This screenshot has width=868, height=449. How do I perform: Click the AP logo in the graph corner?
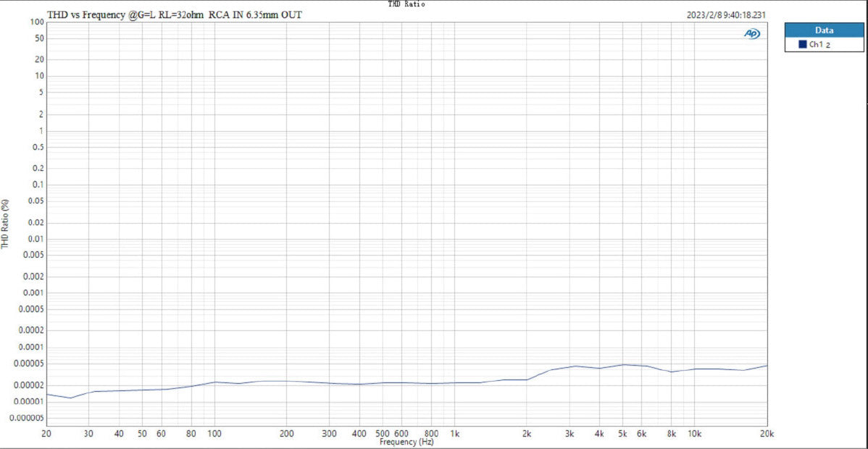[752, 34]
